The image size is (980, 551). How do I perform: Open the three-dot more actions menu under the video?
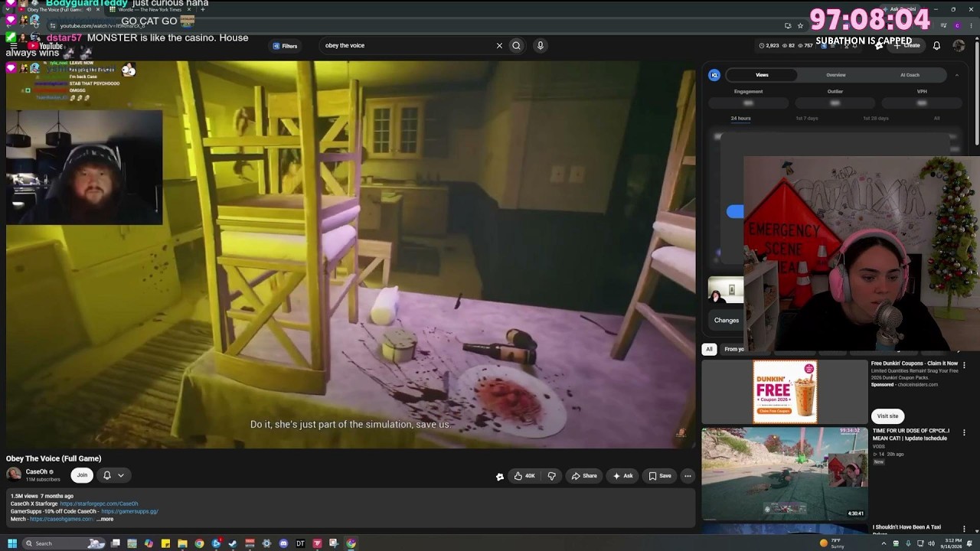tap(688, 476)
